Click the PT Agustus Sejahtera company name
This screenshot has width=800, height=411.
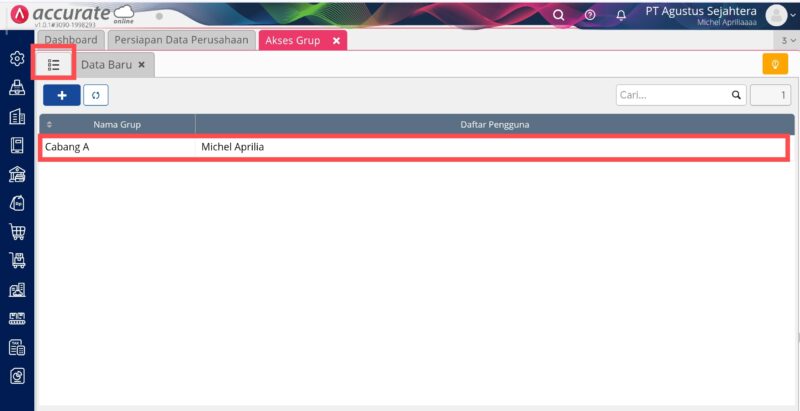(x=702, y=11)
